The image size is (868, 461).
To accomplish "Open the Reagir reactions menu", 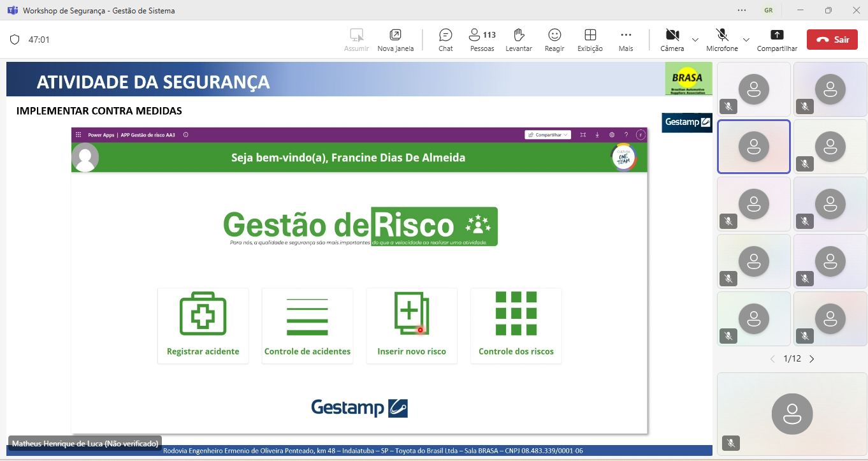I will coord(554,40).
